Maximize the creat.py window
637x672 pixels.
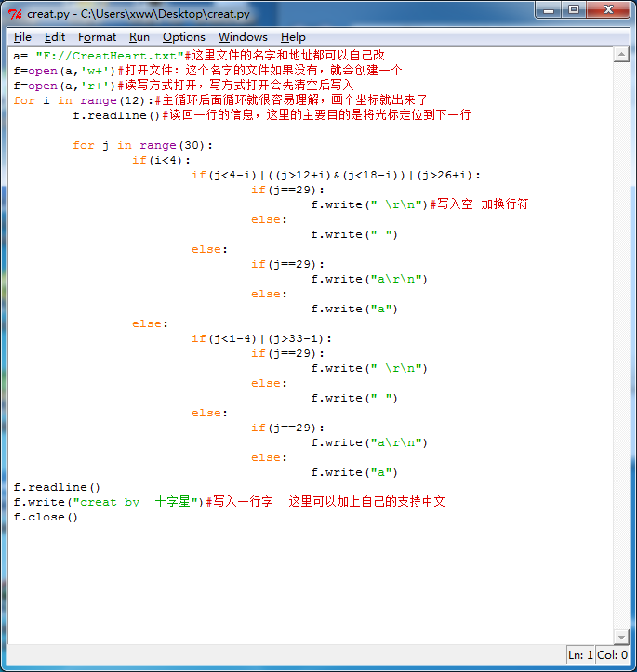[x=574, y=10]
